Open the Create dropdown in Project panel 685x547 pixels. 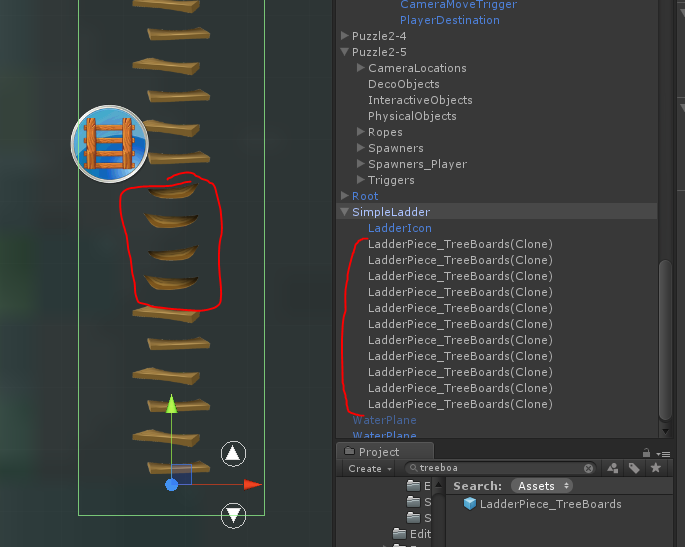pos(369,468)
